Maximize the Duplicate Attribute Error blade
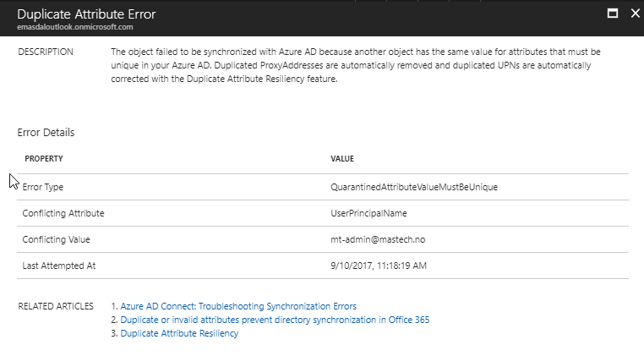 coord(613,14)
